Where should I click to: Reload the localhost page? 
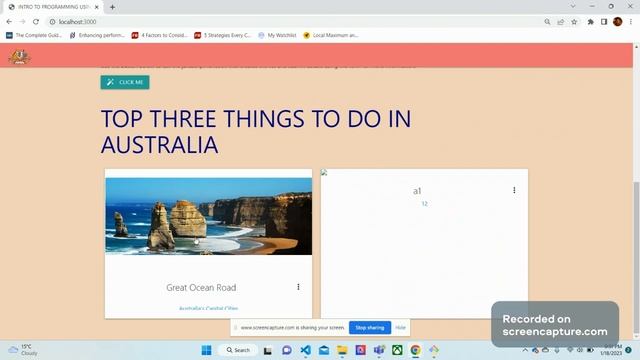click(x=36, y=22)
